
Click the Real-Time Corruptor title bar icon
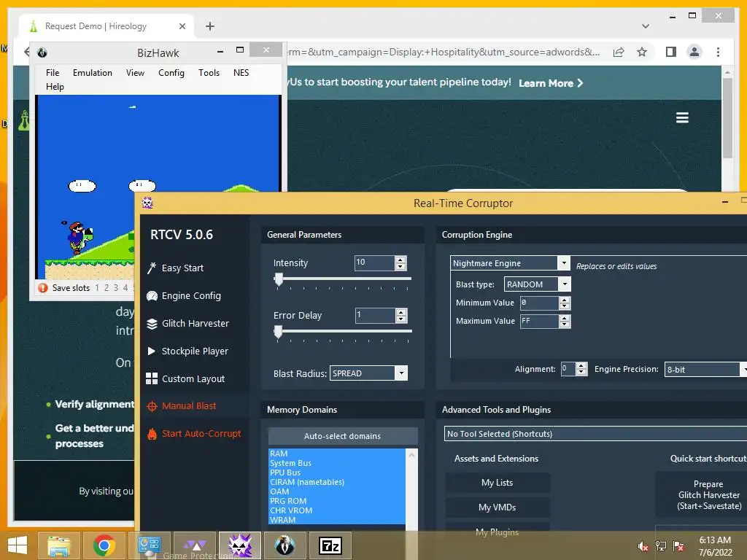[147, 203]
